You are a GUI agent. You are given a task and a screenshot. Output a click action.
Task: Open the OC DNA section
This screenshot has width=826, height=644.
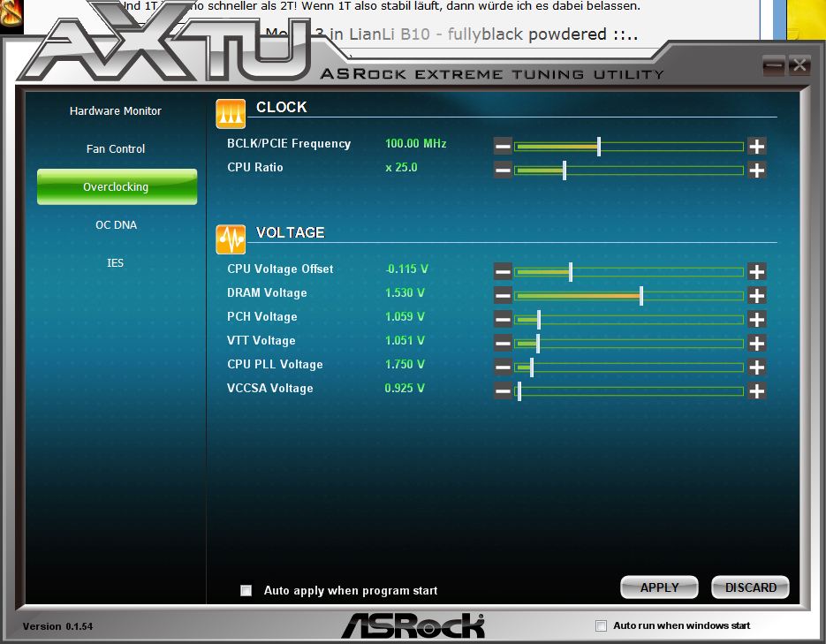[x=116, y=225]
